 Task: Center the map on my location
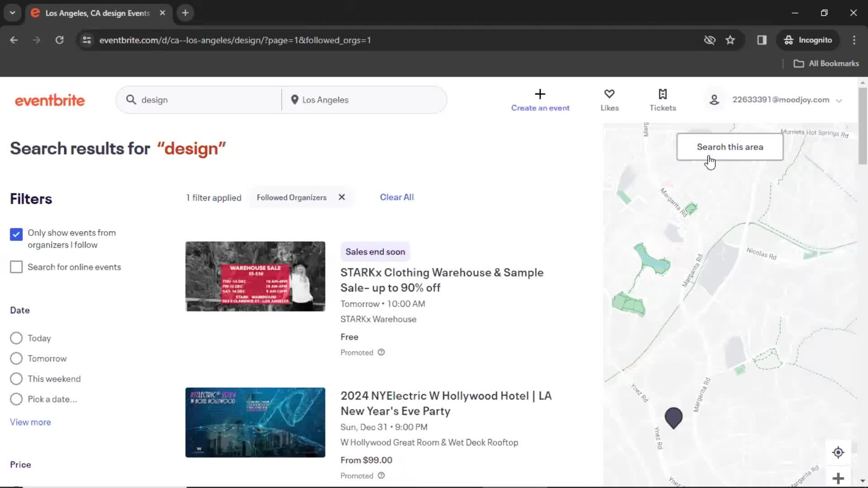click(x=838, y=452)
